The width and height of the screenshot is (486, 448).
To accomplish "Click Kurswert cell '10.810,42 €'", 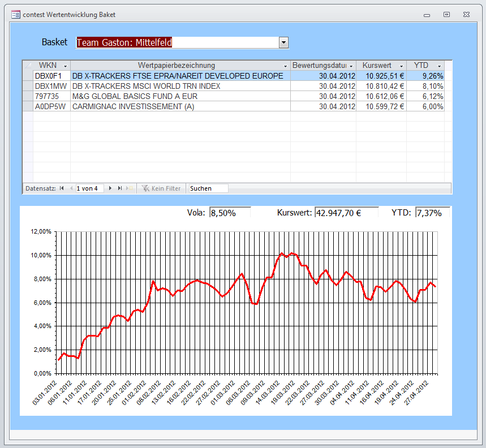I will click(x=381, y=86).
